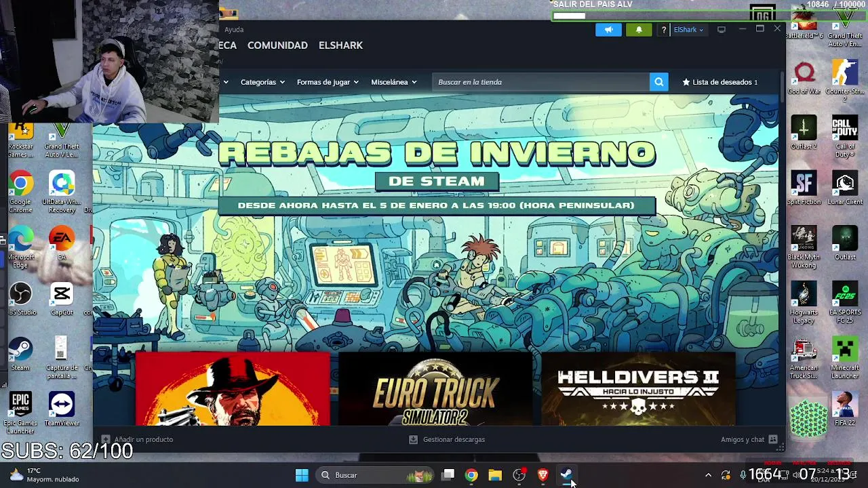Launch Epic Games Launcher shortcut

pos(20,413)
